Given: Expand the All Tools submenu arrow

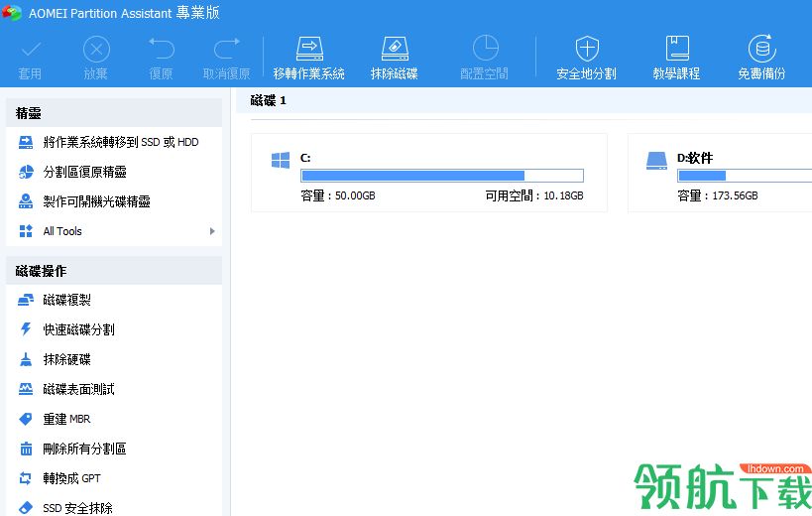Looking at the screenshot, I should [212, 231].
